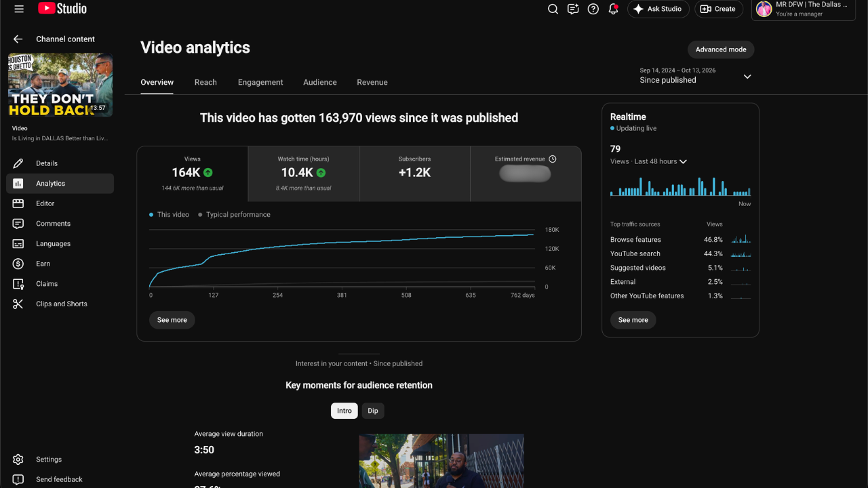Click the Send feedback icon
Viewport: 868px width, 488px height.
tap(18, 479)
